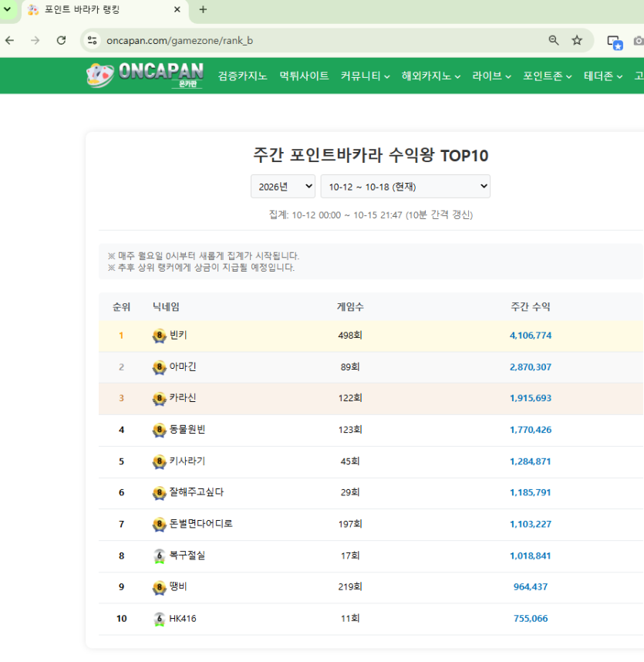Click the 주간 수익 column header

pyautogui.click(x=531, y=307)
